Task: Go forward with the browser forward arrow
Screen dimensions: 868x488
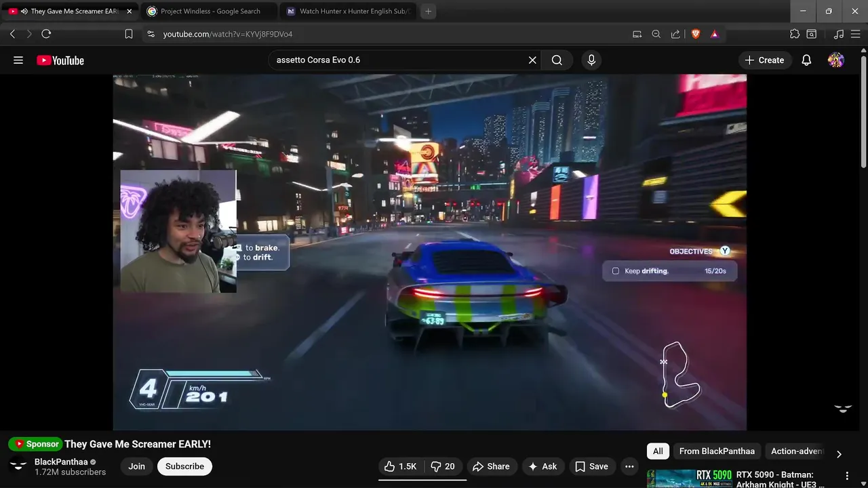Action: [29, 34]
